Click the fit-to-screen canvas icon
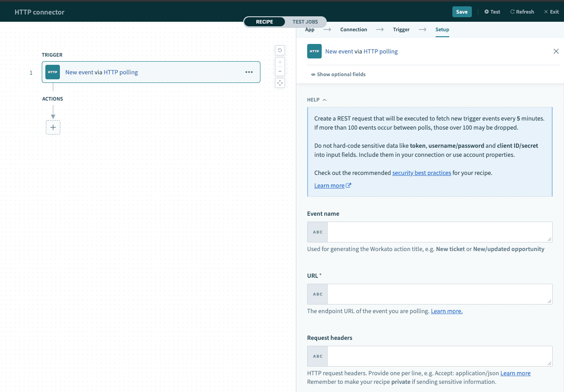 point(280,83)
